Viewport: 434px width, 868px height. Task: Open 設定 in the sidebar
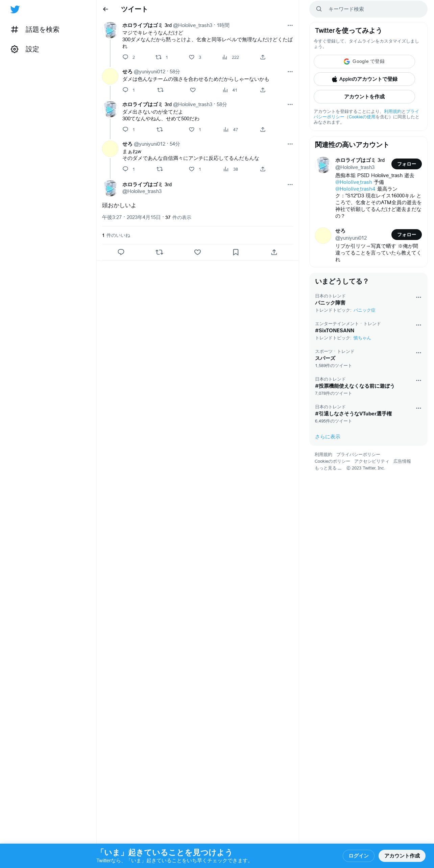pyautogui.click(x=25, y=49)
